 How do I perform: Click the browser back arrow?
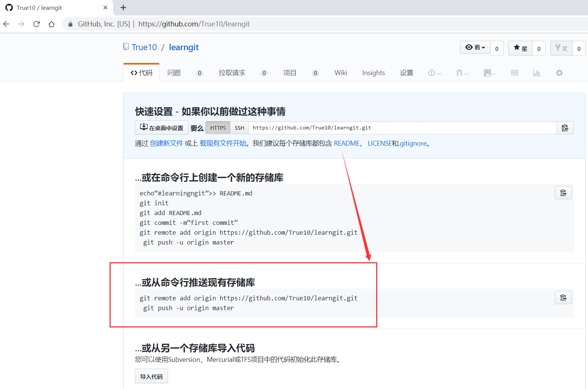pyautogui.click(x=6, y=24)
